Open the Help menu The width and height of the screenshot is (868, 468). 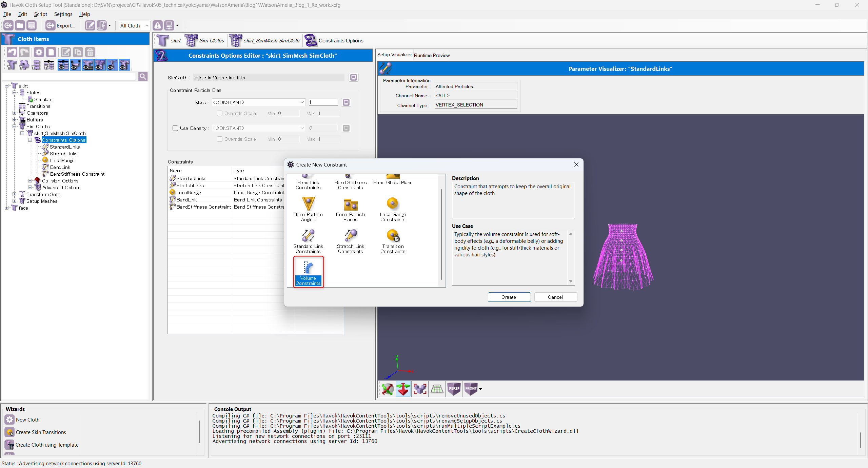coord(84,14)
